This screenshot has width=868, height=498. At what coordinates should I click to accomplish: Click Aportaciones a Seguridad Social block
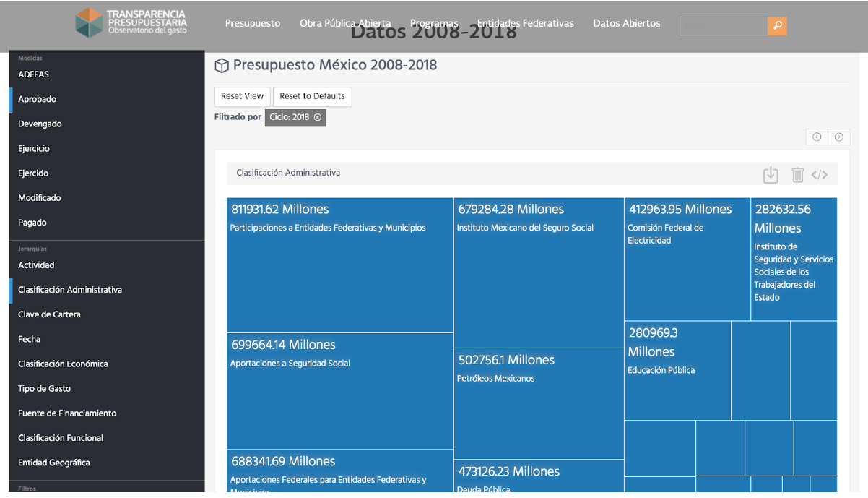(x=340, y=391)
